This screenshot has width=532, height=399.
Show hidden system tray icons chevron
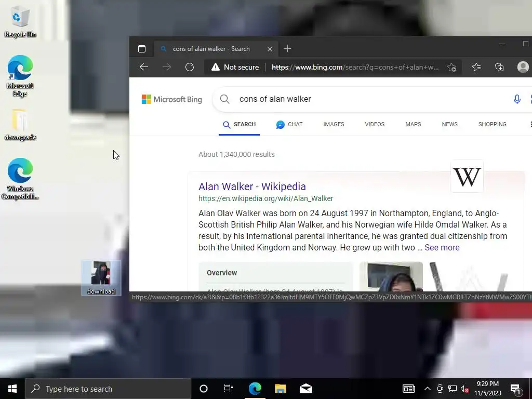pyautogui.click(x=428, y=389)
